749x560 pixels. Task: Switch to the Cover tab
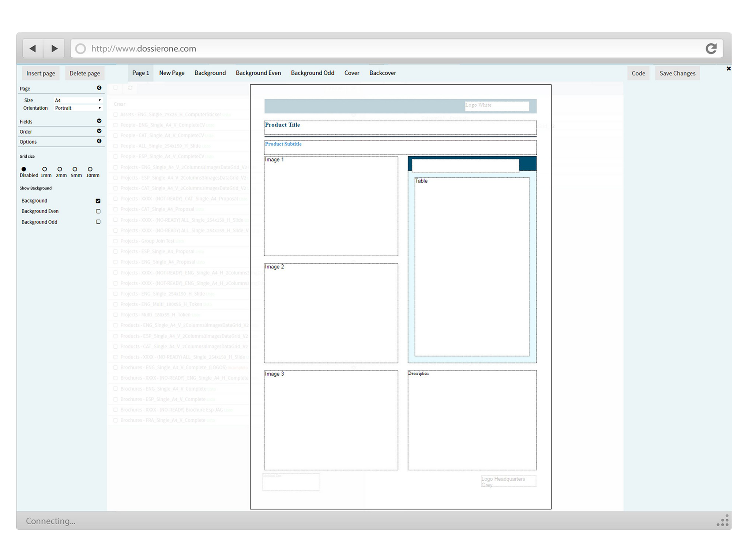click(351, 73)
